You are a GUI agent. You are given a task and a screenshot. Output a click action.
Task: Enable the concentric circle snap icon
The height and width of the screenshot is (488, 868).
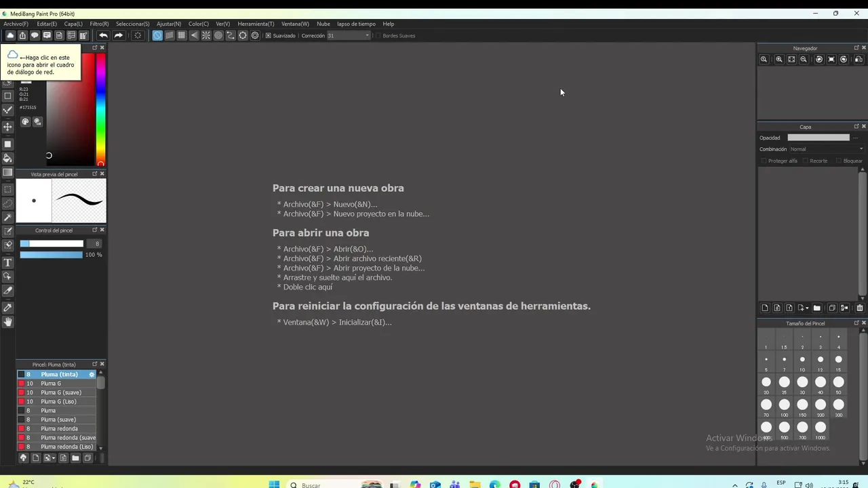(218, 35)
